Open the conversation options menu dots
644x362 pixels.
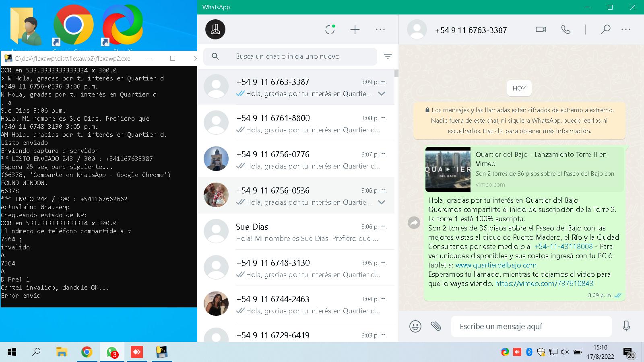click(626, 29)
